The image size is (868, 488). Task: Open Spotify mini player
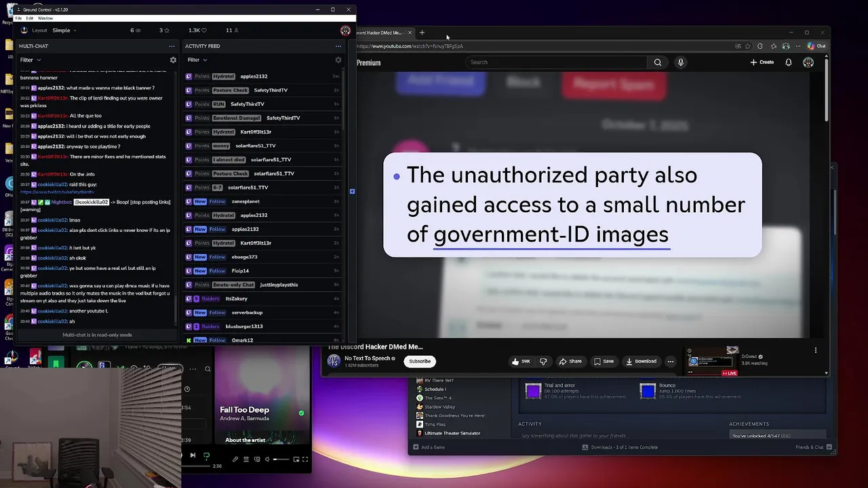pos(296,460)
